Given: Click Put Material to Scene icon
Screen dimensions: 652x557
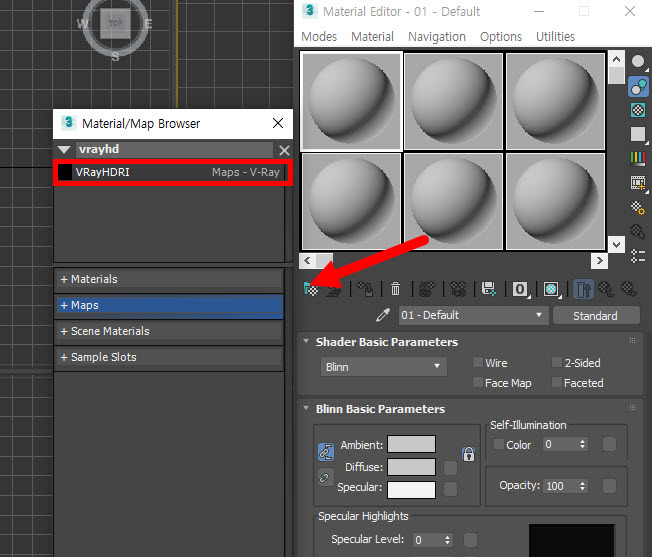Looking at the screenshot, I should (x=334, y=289).
